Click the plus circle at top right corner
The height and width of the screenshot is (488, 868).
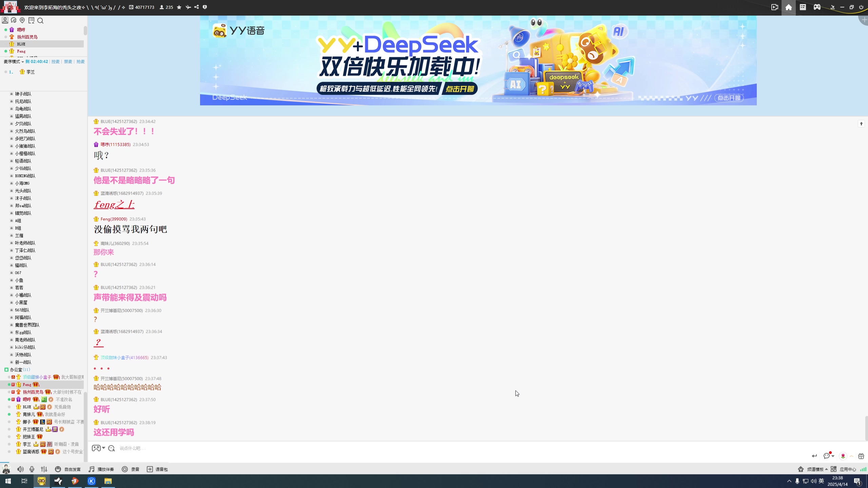pos(865,20)
